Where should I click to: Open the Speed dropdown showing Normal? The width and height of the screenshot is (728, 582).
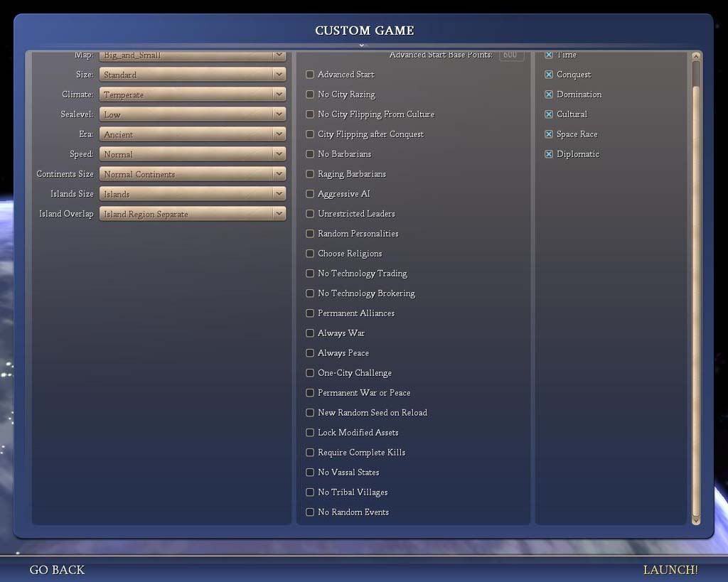193,154
